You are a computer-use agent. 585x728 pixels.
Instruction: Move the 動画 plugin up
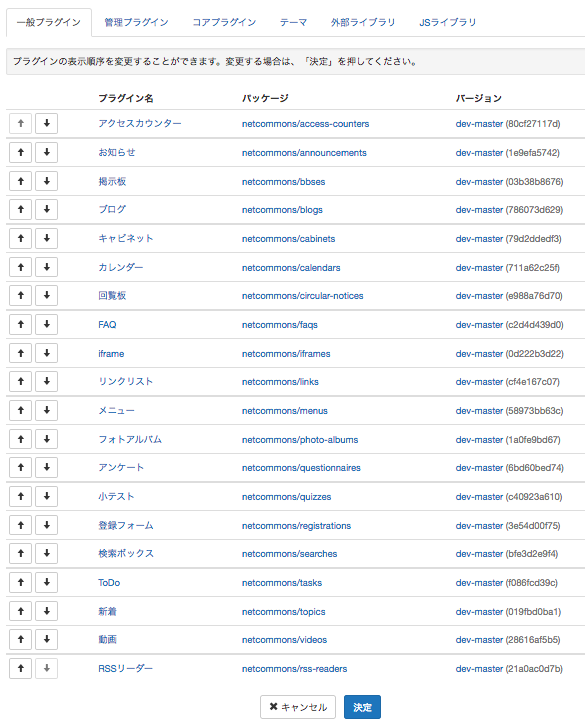pos(20,639)
